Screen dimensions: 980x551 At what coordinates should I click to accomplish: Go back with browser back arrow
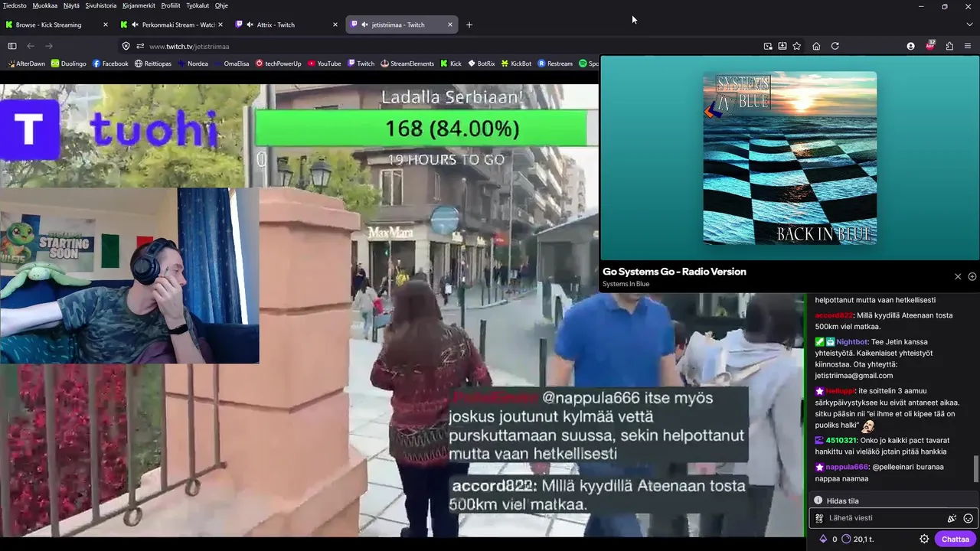click(x=31, y=46)
